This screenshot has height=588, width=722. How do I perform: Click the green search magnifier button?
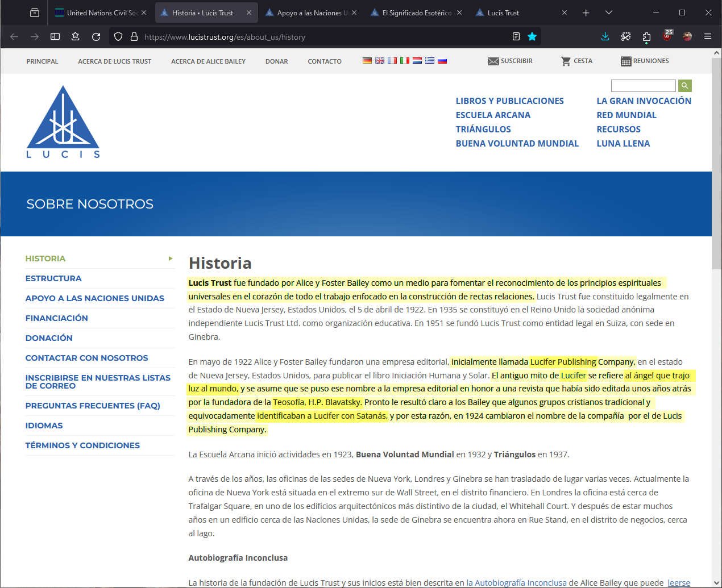pyautogui.click(x=684, y=86)
